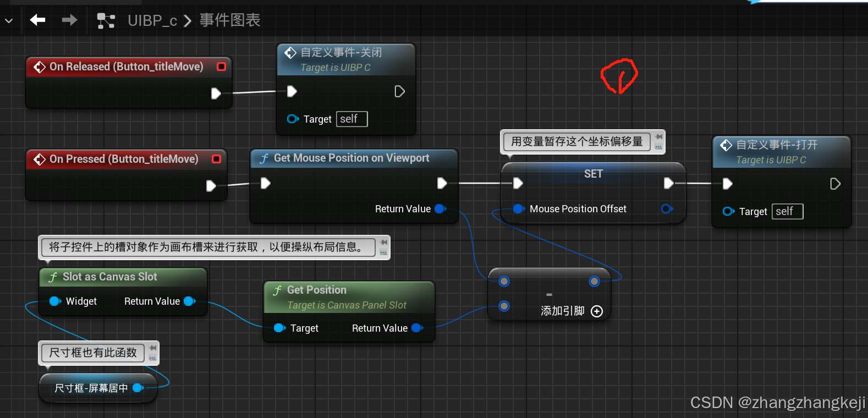Toggle pin on 尺寸框也有此函数 comment bubble
The image size is (868, 418).
(152, 348)
